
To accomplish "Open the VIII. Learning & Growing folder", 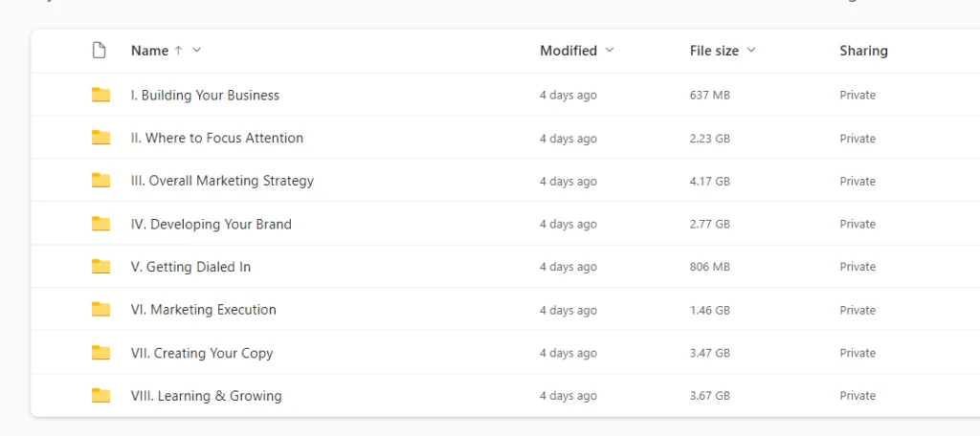I will point(206,396).
